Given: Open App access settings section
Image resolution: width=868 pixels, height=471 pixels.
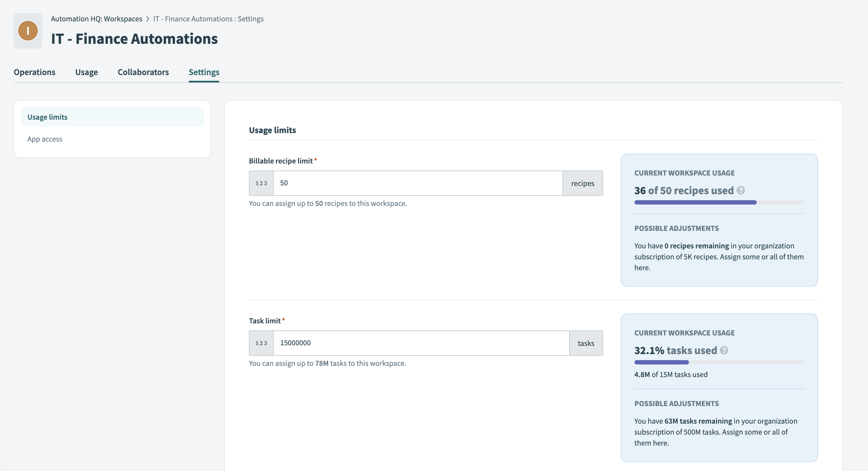Looking at the screenshot, I should (x=45, y=139).
